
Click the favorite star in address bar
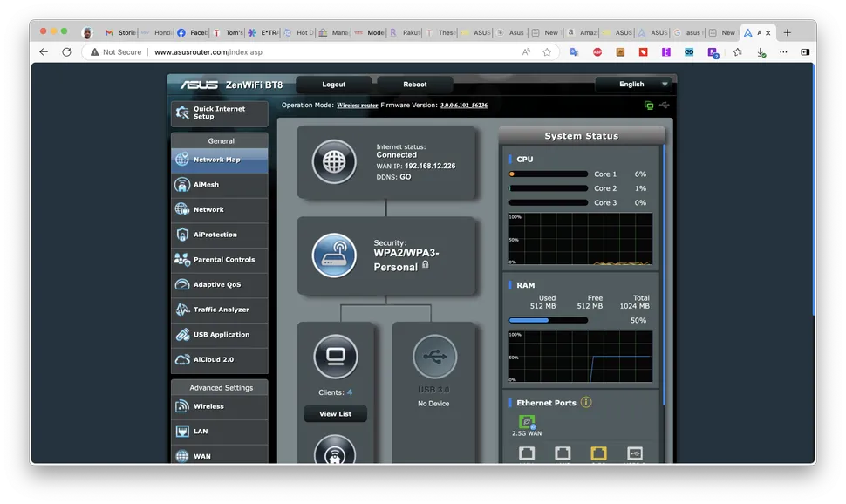click(x=547, y=51)
